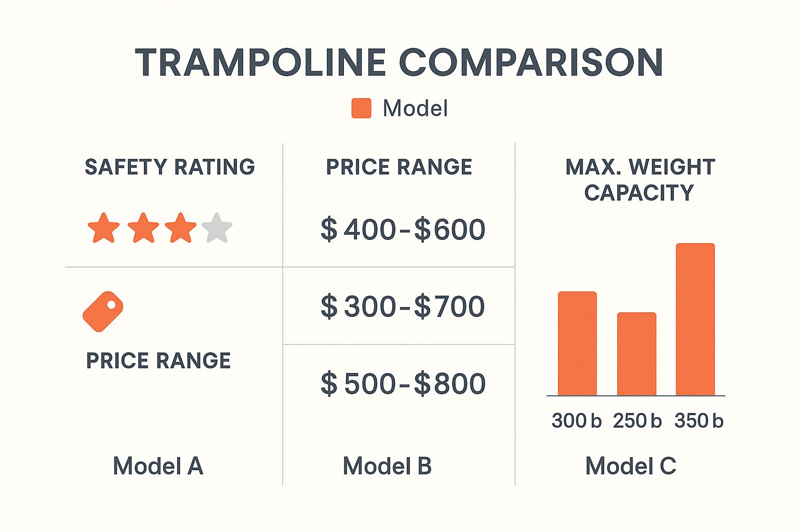
Task: Click the $300-$700 price range
Action: (x=403, y=307)
